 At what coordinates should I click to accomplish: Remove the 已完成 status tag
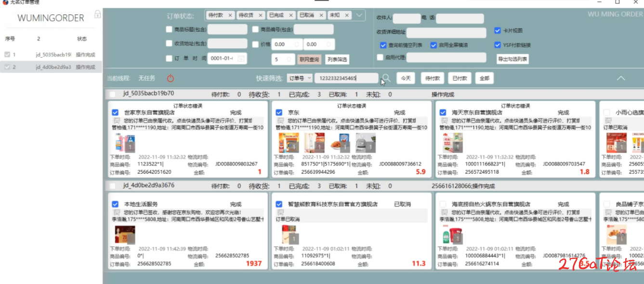point(290,15)
